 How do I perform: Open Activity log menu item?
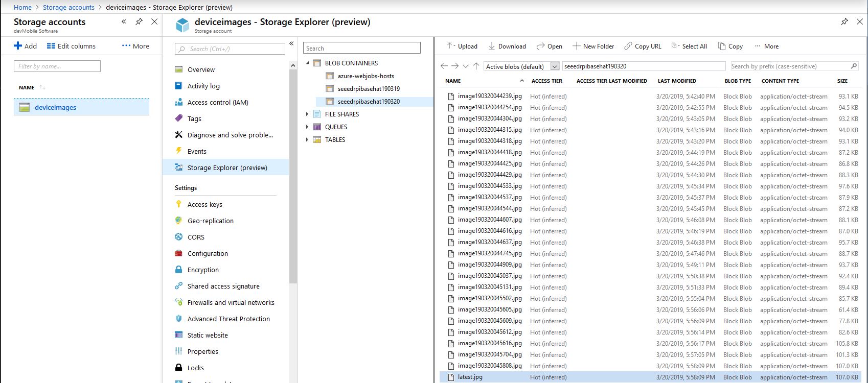pos(203,86)
